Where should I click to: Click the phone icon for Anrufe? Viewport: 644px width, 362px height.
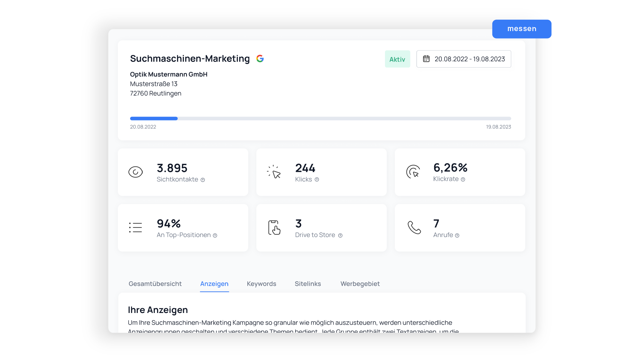[x=414, y=227]
